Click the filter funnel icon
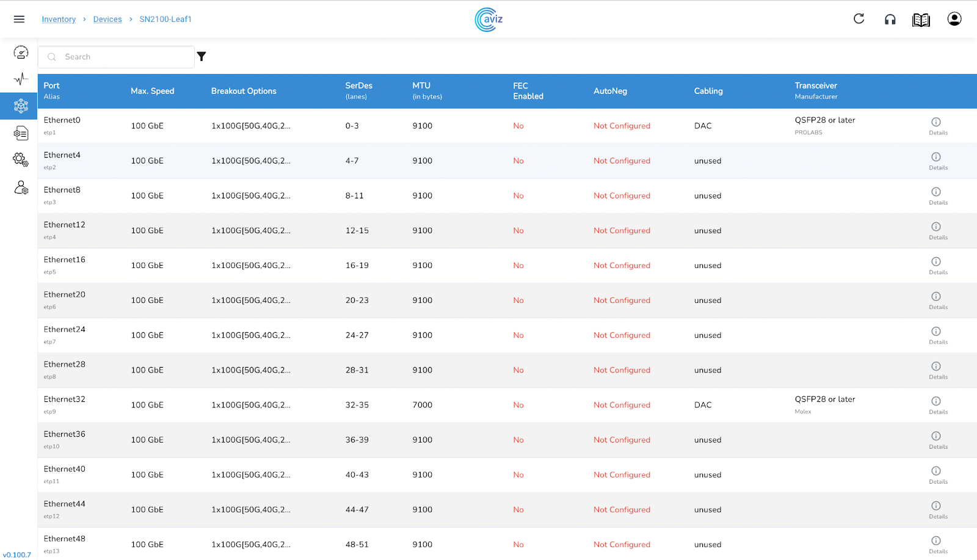Screen dimensions: 977x560 202,56
